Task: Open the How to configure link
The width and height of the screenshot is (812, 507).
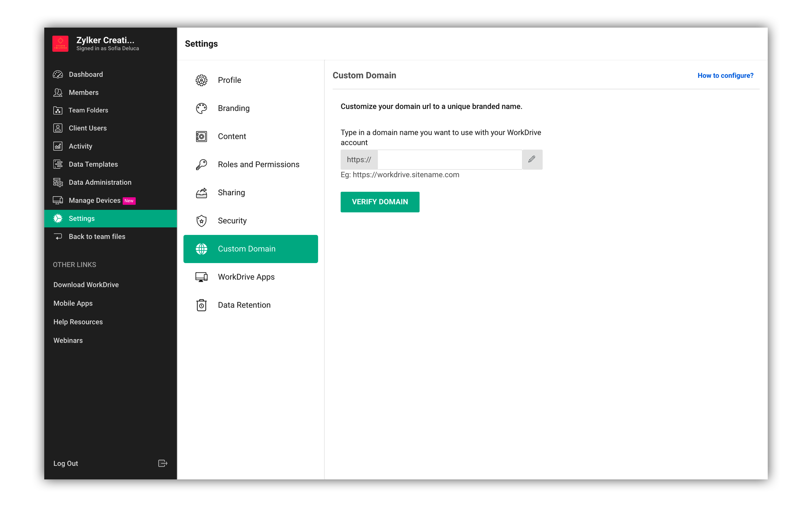Action: (725, 75)
